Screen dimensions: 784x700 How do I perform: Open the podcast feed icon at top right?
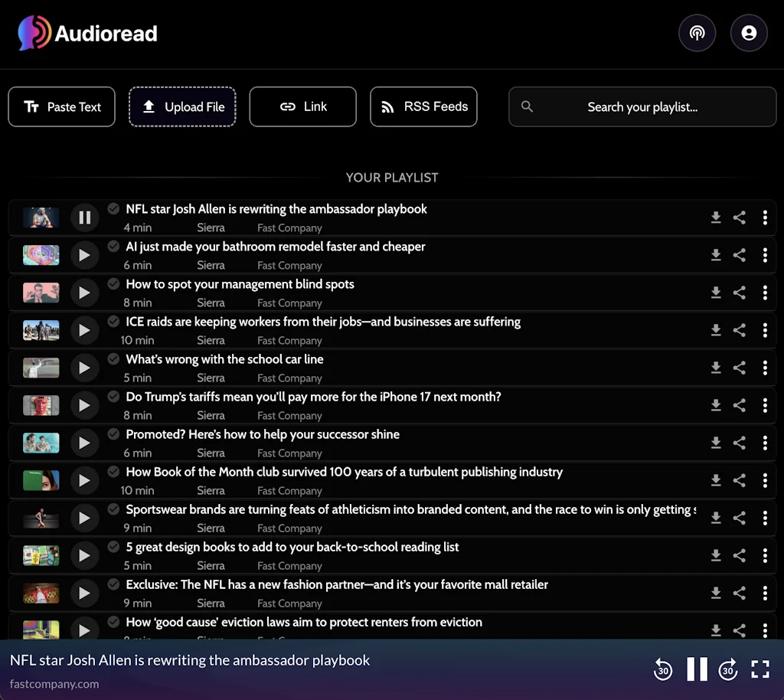coord(697,33)
